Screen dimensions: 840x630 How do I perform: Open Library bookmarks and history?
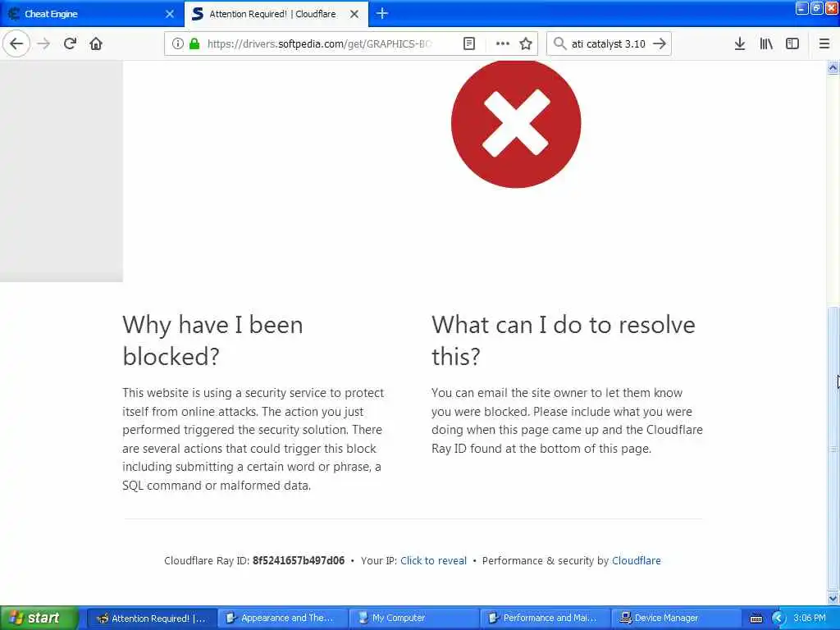(766, 43)
